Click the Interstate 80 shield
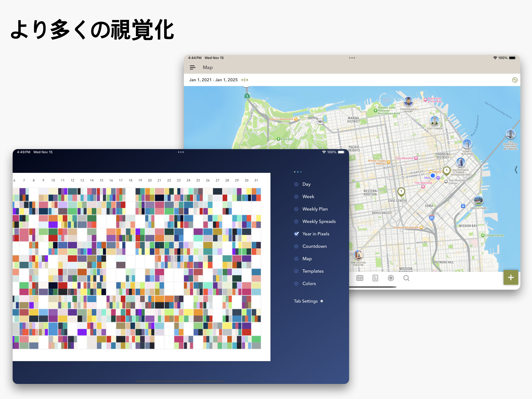Viewport: 532px width, 399px height. (432, 218)
